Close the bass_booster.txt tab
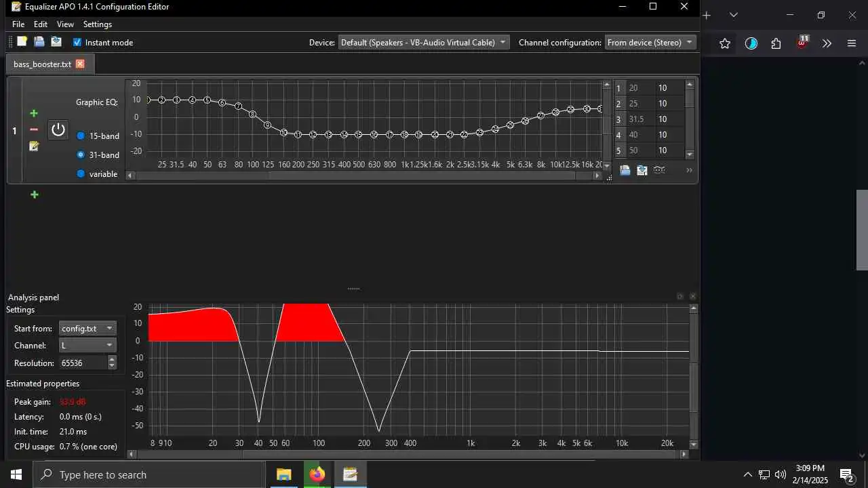 click(x=80, y=64)
